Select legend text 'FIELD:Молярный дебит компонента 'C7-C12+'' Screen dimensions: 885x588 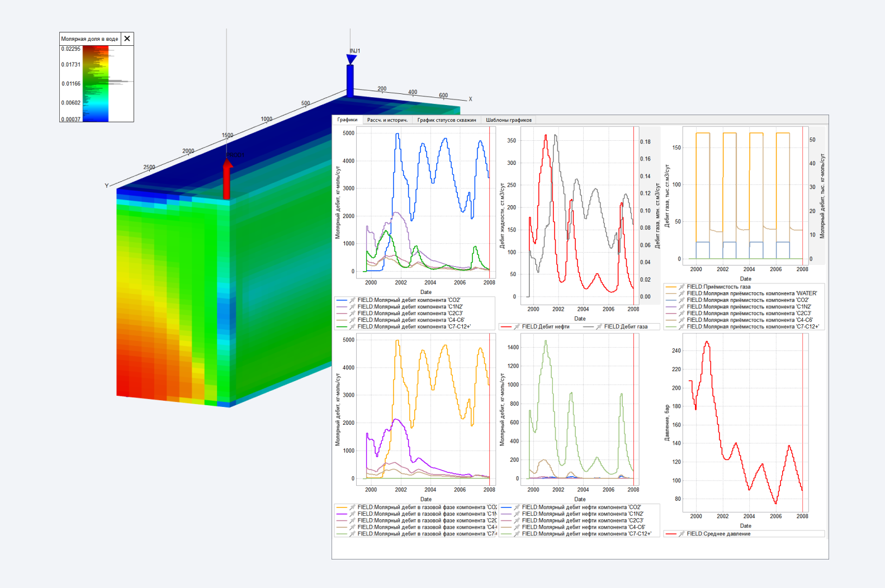(414, 327)
